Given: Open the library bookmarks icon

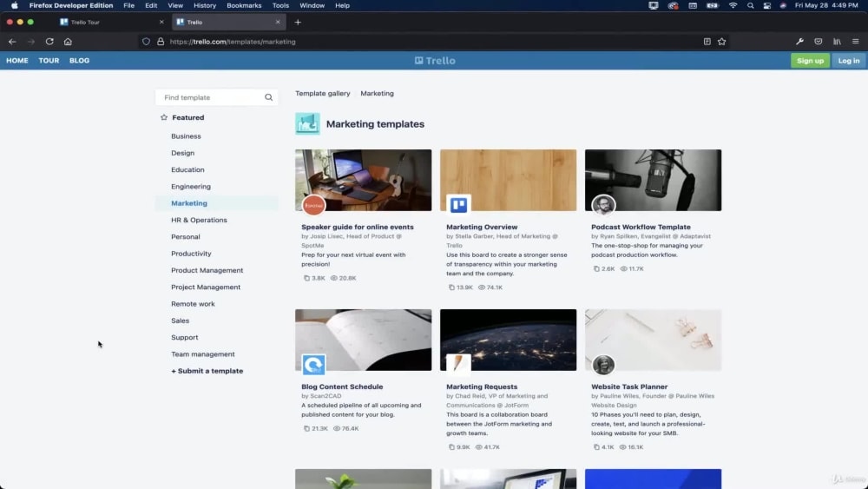Looking at the screenshot, I should pos(837,42).
